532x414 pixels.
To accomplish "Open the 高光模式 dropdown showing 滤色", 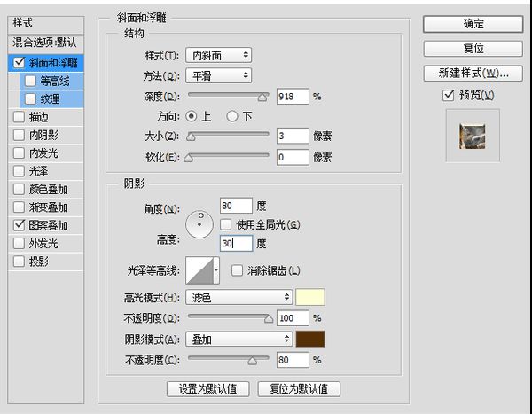I will coord(239,297).
